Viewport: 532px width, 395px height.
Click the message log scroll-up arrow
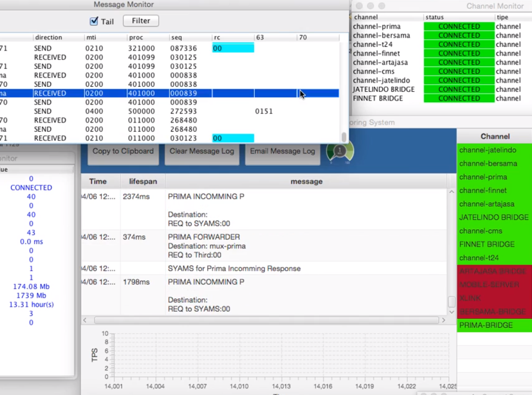coord(451,192)
